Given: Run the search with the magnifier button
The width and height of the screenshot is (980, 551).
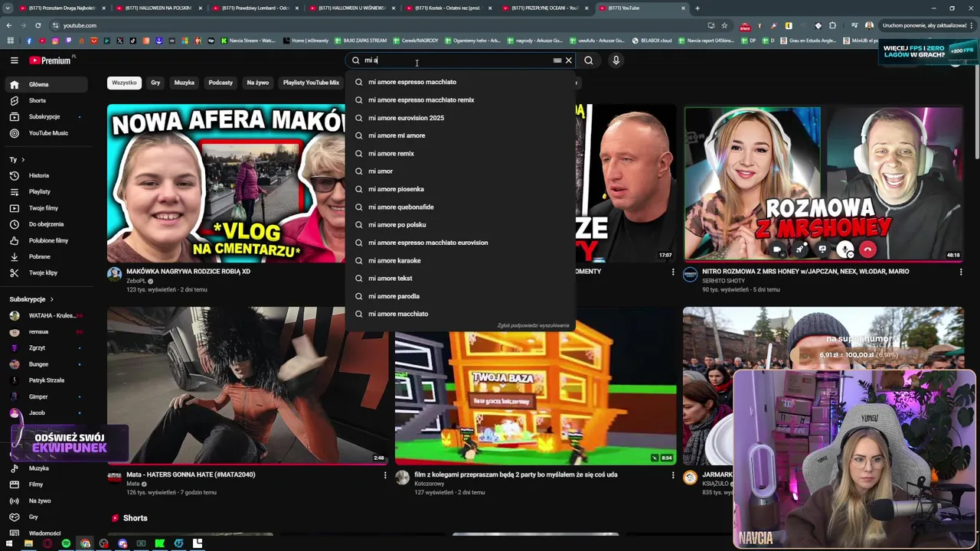Looking at the screenshot, I should 589,60.
